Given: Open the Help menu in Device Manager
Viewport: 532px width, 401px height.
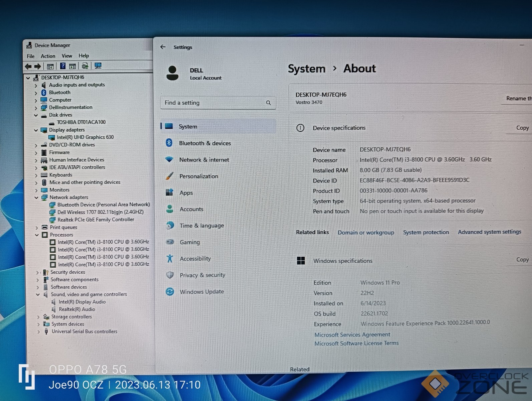Looking at the screenshot, I should 84,55.
